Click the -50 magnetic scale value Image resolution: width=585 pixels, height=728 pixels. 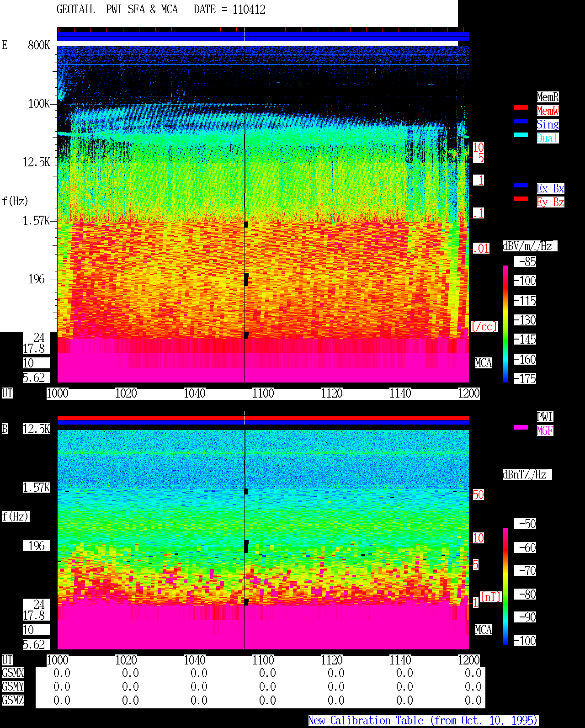click(x=525, y=524)
